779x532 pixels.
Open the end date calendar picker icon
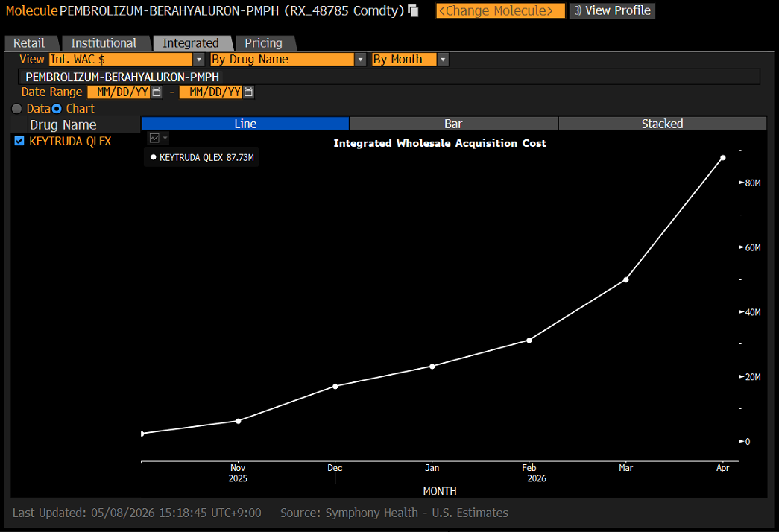pyautogui.click(x=249, y=92)
